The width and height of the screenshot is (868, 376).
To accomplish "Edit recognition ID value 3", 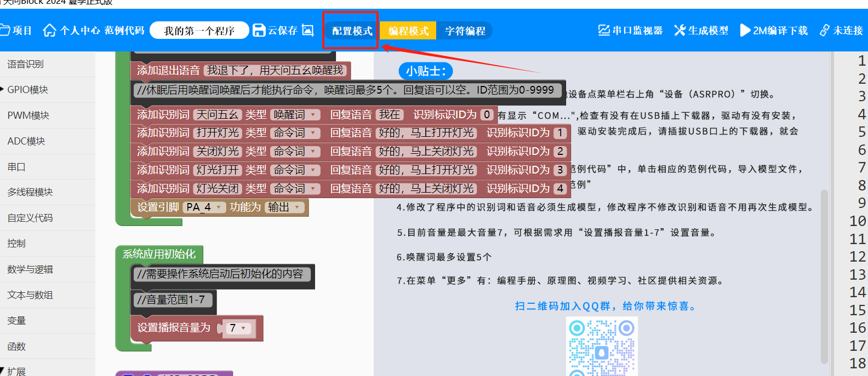I will (x=560, y=170).
